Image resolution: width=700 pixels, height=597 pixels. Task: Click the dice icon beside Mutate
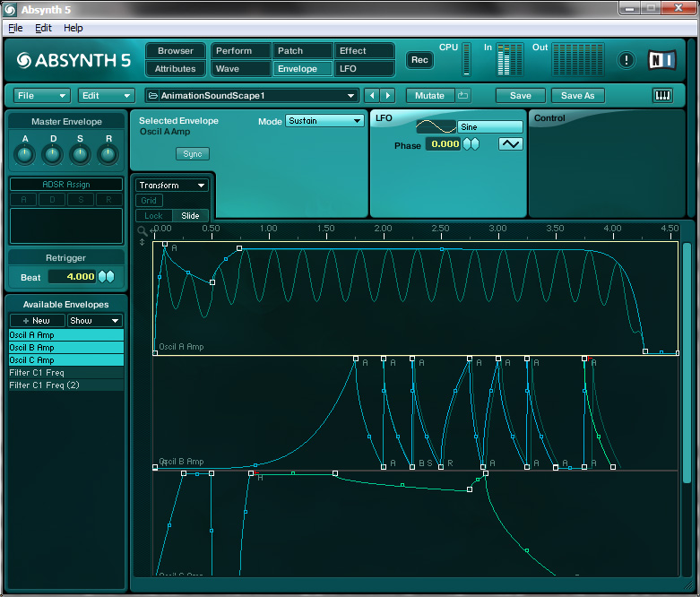(x=462, y=96)
